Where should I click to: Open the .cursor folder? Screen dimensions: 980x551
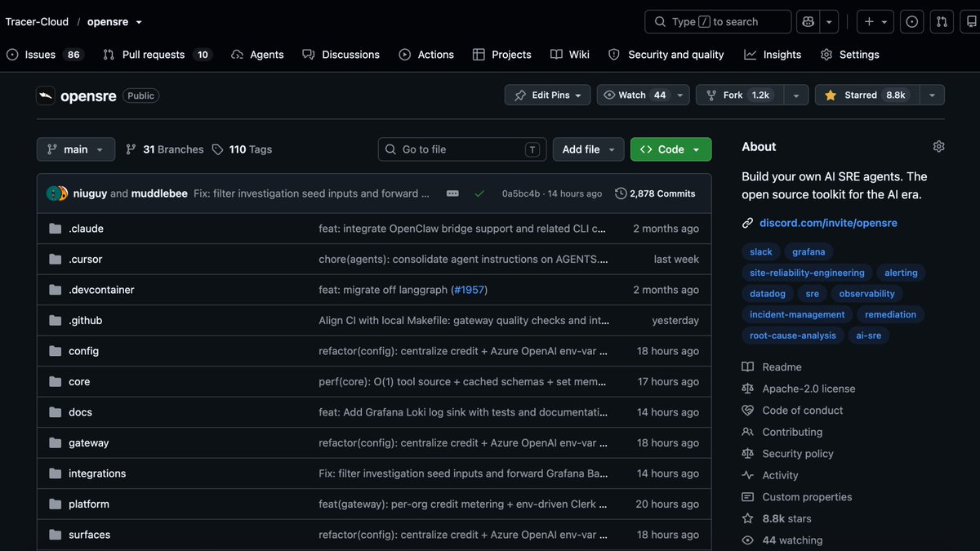85,260
